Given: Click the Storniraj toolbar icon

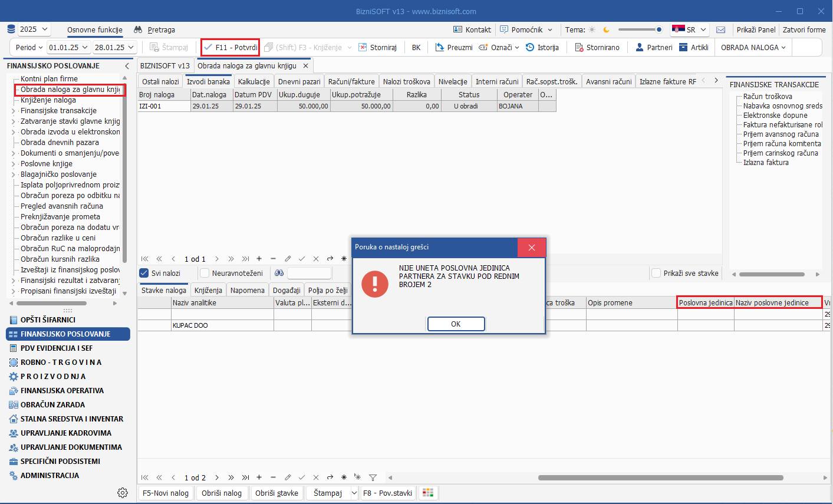Looking at the screenshot, I should (363, 47).
